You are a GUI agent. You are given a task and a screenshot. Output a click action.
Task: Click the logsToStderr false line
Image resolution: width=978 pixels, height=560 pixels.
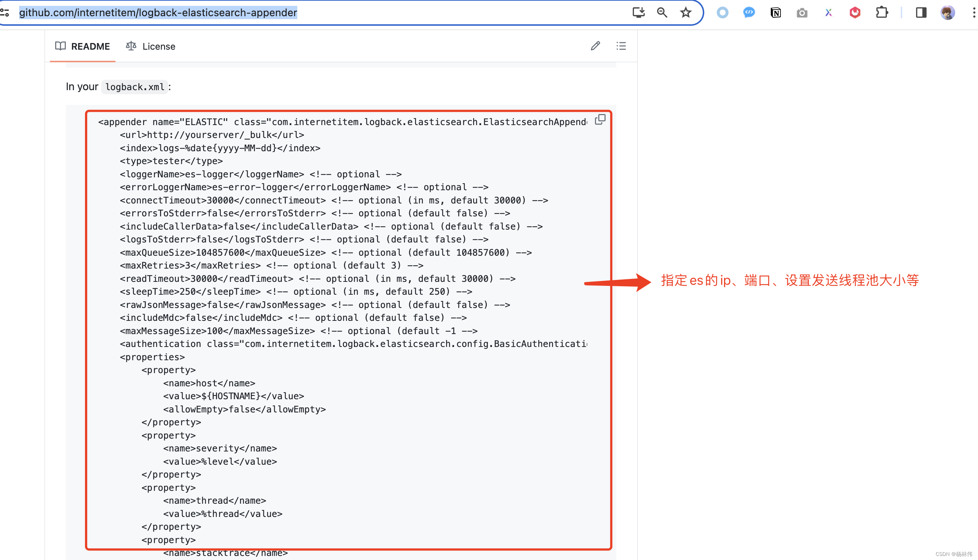click(x=304, y=240)
